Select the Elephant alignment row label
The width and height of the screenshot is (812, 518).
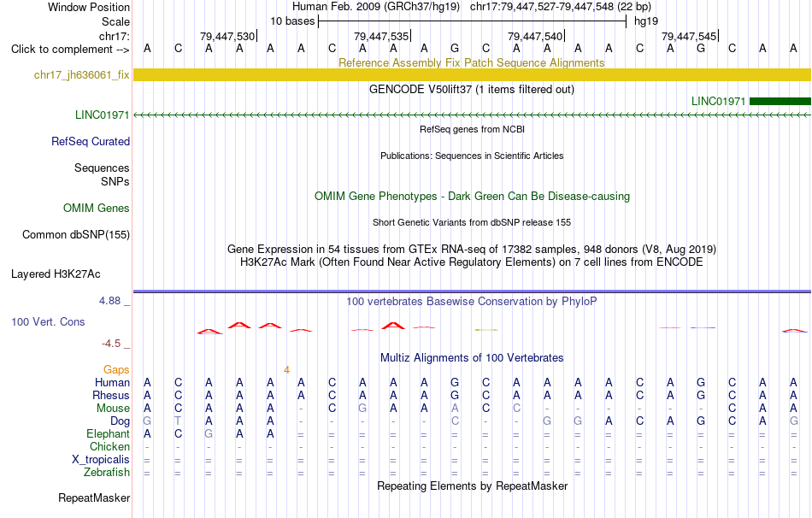click(109, 433)
